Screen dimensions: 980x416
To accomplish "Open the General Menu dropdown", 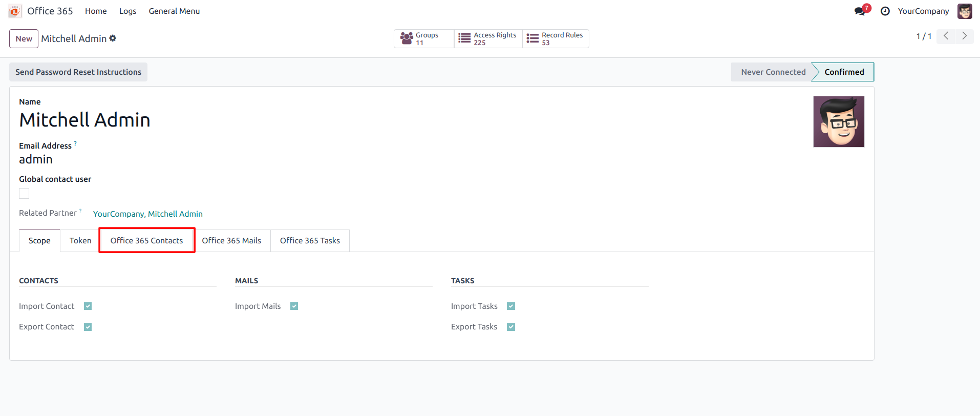I will [174, 11].
